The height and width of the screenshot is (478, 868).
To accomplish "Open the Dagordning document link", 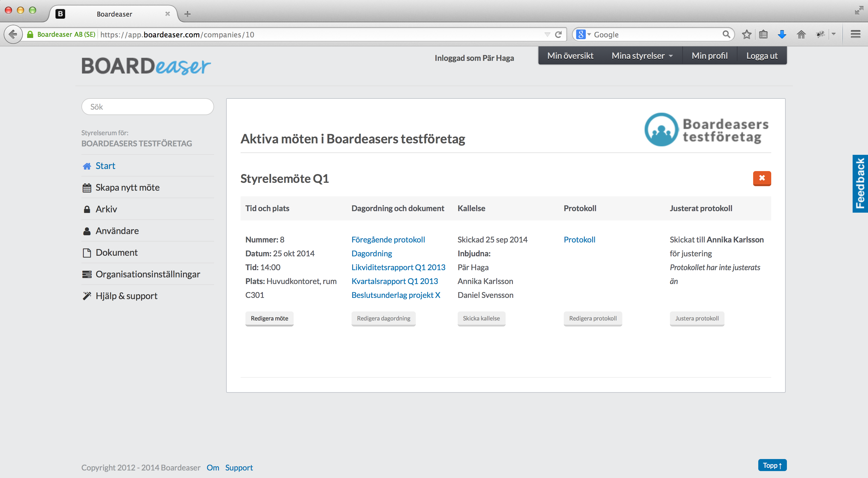I will coord(372,254).
